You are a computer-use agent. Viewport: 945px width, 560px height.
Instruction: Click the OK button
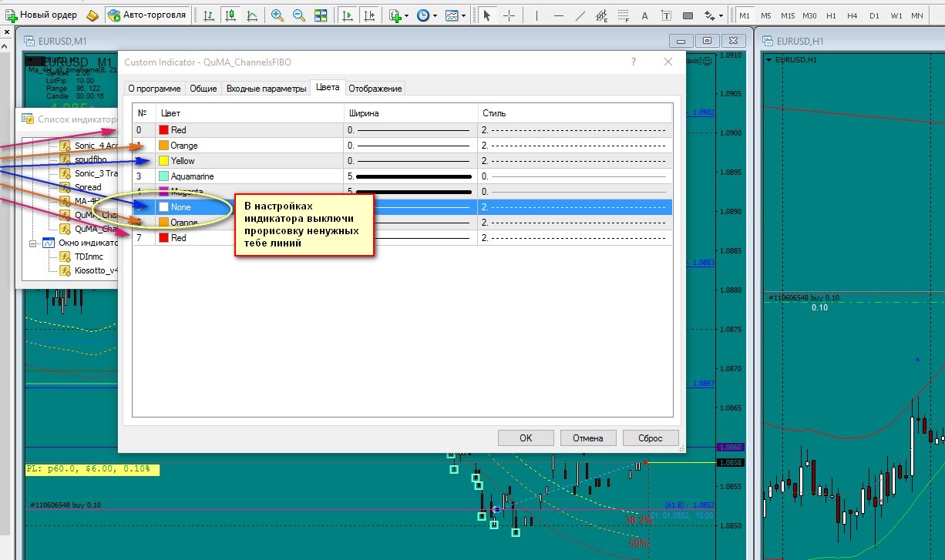(x=526, y=438)
